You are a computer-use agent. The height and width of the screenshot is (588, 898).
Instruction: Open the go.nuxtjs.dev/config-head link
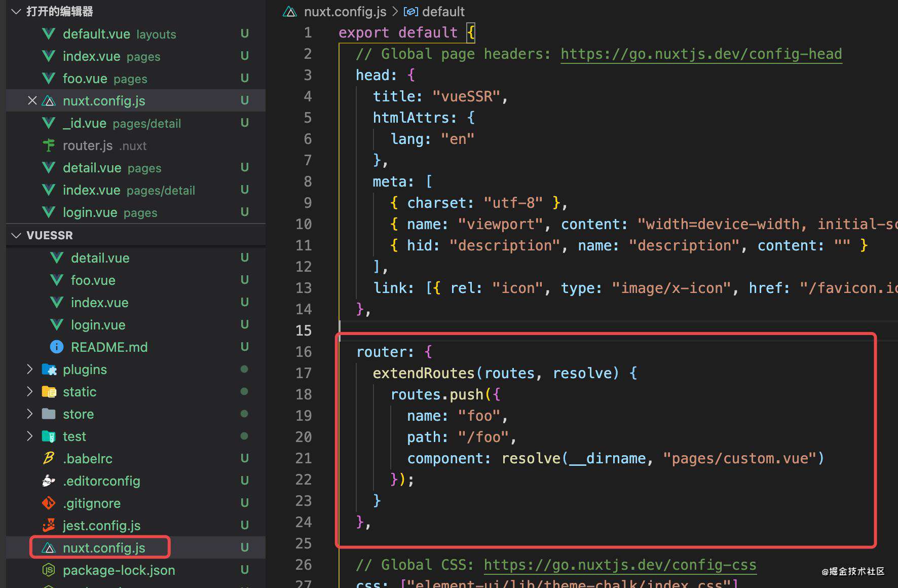click(x=701, y=54)
